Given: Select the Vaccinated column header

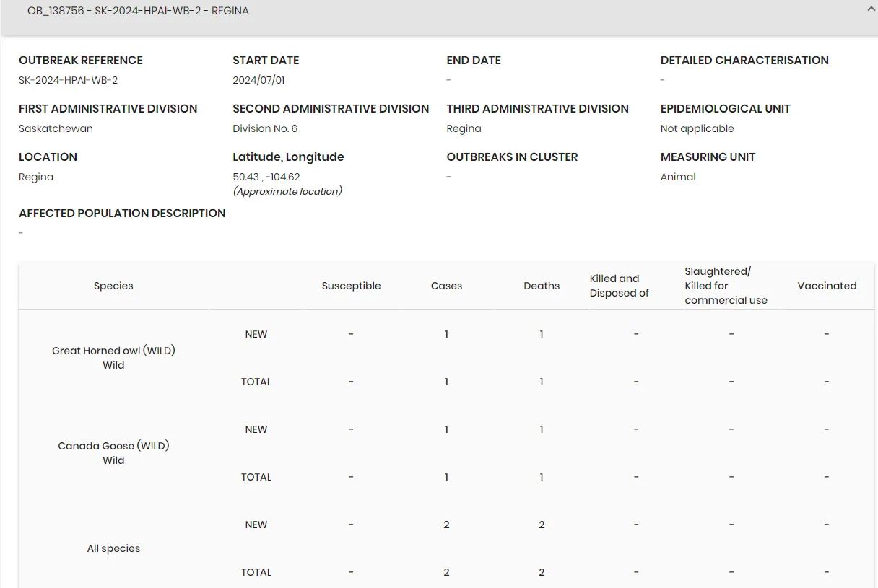Looking at the screenshot, I should (x=827, y=286).
